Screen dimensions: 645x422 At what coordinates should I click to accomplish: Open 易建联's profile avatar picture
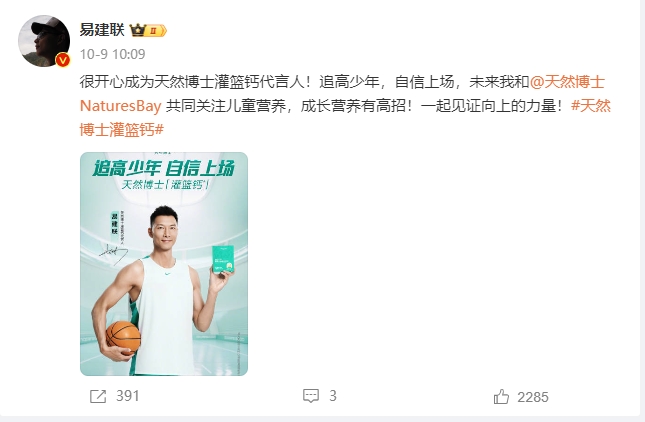(44, 41)
